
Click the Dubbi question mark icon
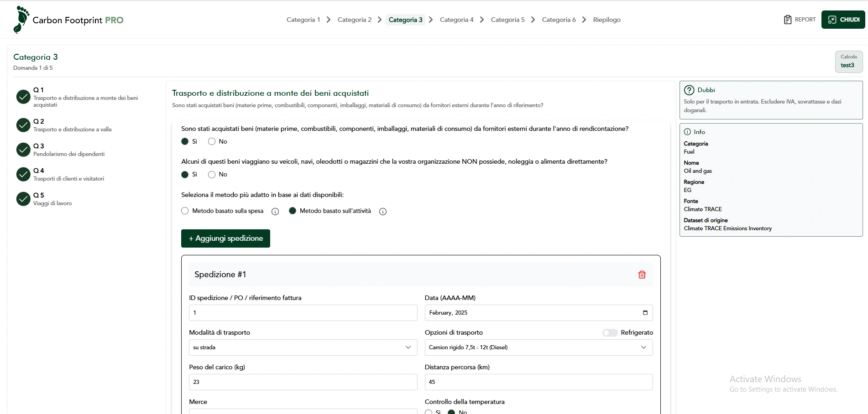point(689,90)
